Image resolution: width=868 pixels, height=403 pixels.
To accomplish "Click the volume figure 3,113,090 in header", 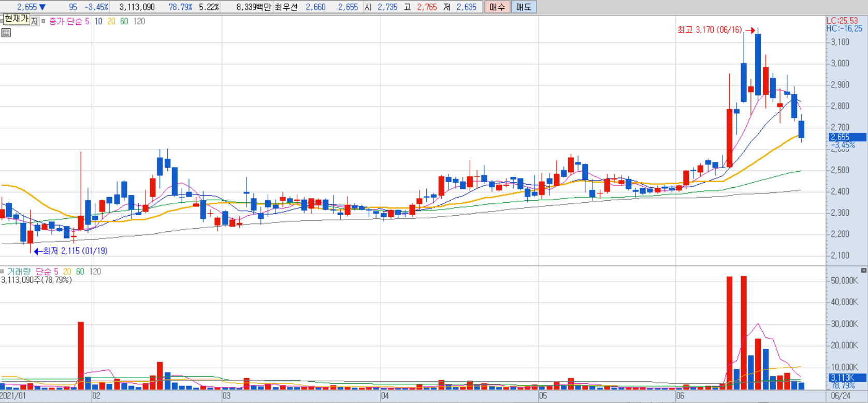I will 137,7.
